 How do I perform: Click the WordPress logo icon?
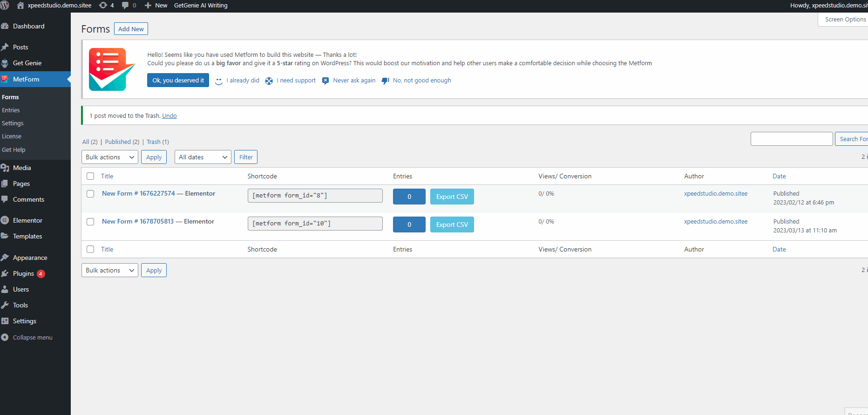(4, 5)
